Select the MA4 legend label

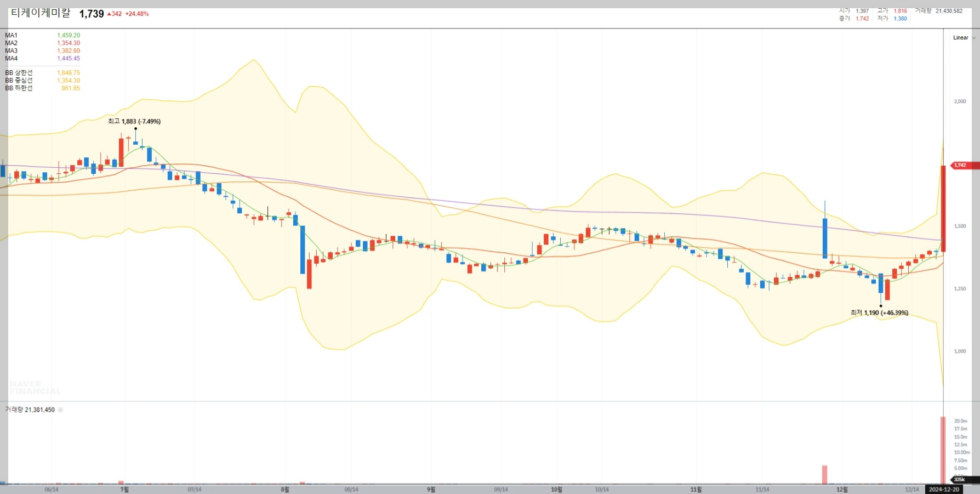[12, 58]
